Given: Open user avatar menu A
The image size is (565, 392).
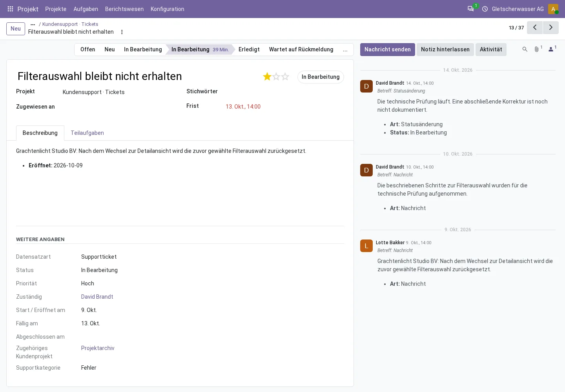Looking at the screenshot, I should [x=553, y=9].
